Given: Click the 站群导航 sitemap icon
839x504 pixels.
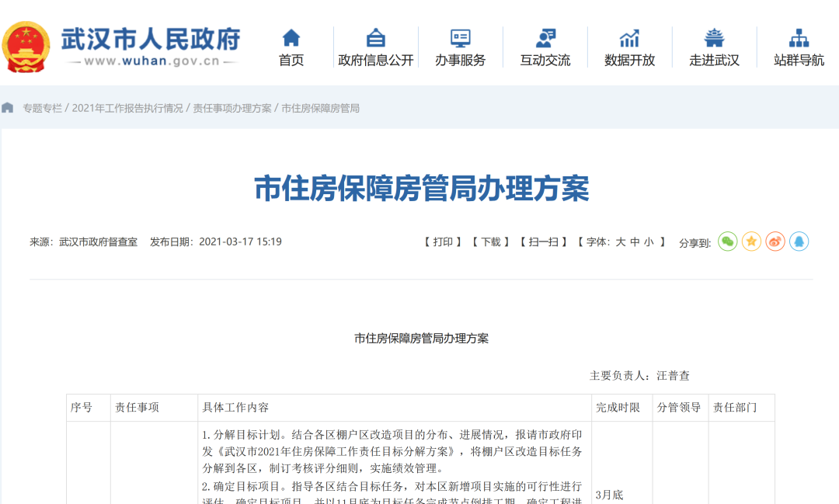Looking at the screenshot, I should [799, 37].
